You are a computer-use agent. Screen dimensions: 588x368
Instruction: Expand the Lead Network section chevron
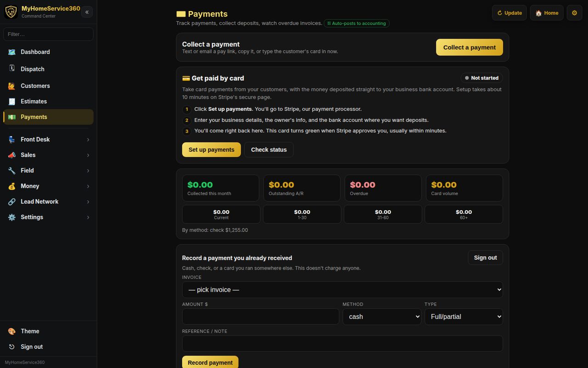(88, 202)
